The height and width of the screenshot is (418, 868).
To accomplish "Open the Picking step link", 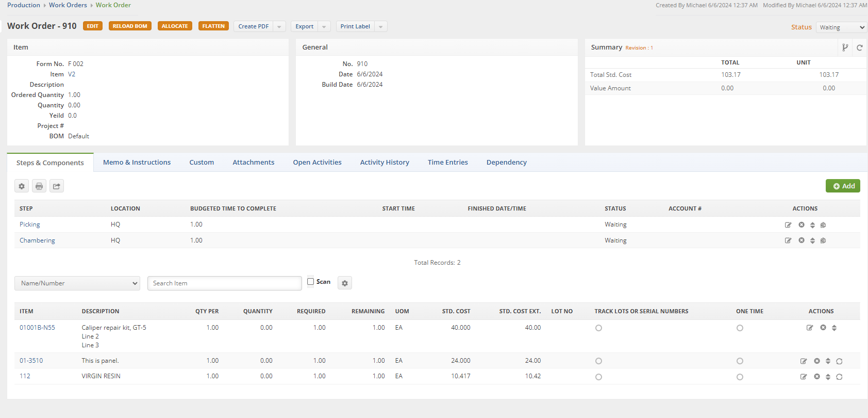I will point(30,224).
